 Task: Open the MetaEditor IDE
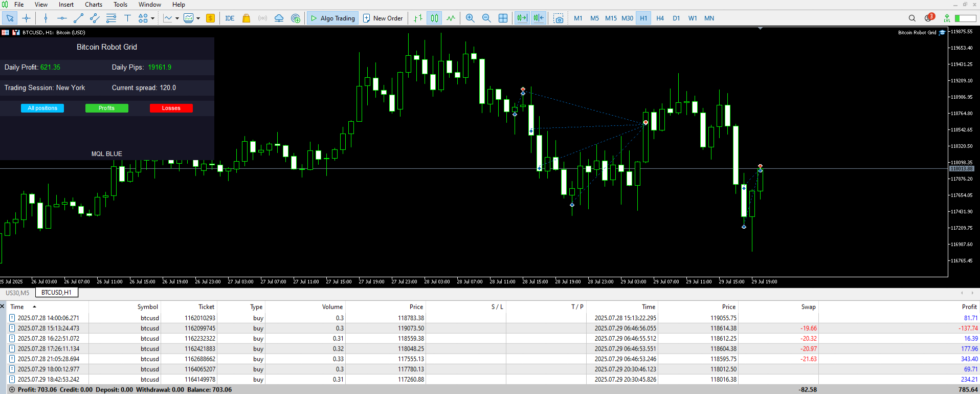pyautogui.click(x=230, y=18)
